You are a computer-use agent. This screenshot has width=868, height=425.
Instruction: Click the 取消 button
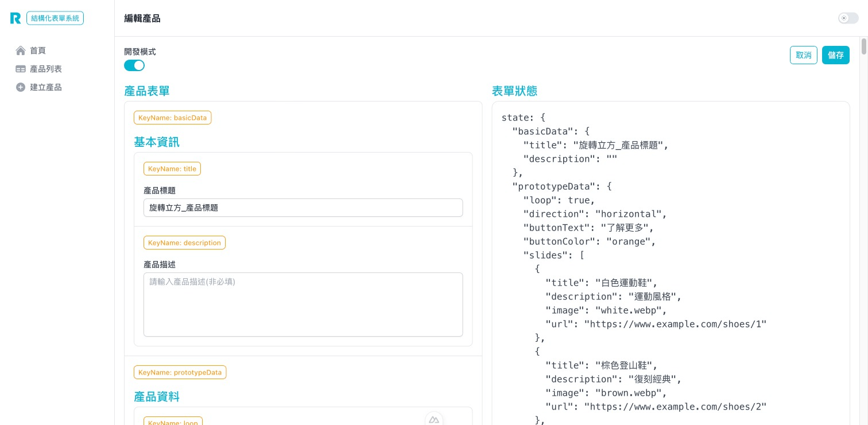coord(803,55)
